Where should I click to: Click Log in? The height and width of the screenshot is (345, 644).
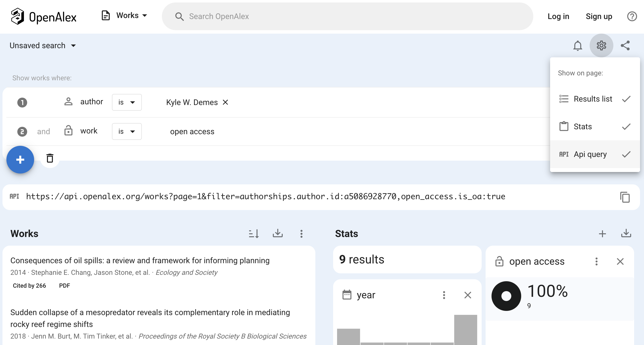[558, 17]
